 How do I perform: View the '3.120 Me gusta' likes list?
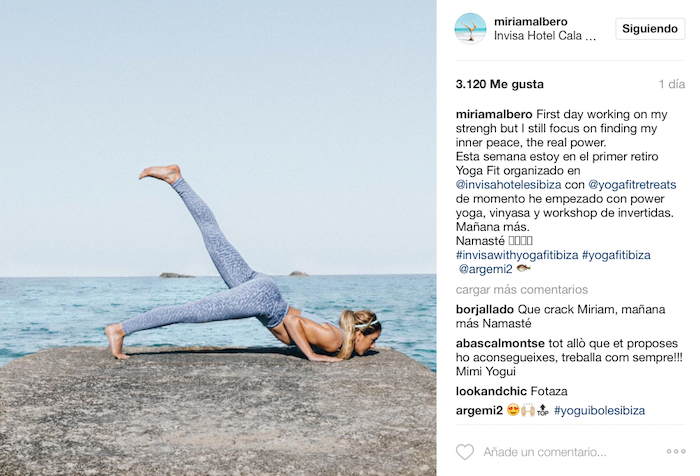tap(500, 84)
